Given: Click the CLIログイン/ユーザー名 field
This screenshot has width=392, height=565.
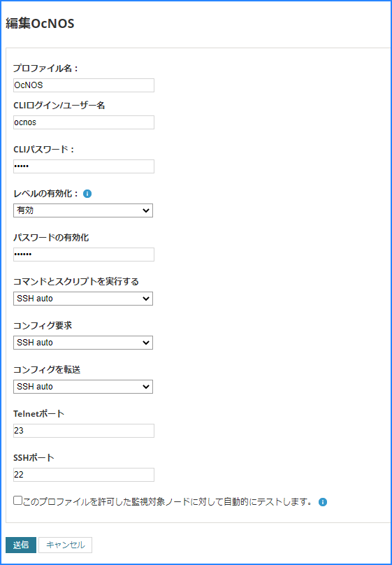Looking at the screenshot, I should tap(84, 122).
